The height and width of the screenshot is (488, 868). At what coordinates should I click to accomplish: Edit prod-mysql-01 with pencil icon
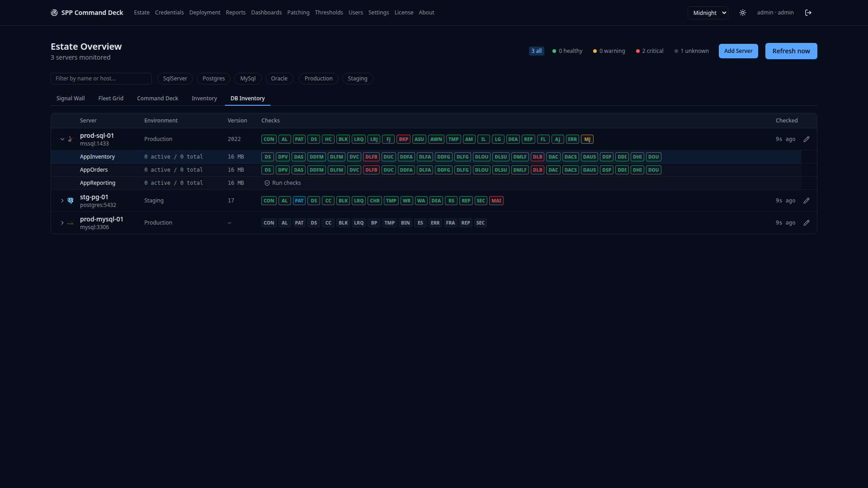coord(807,223)
